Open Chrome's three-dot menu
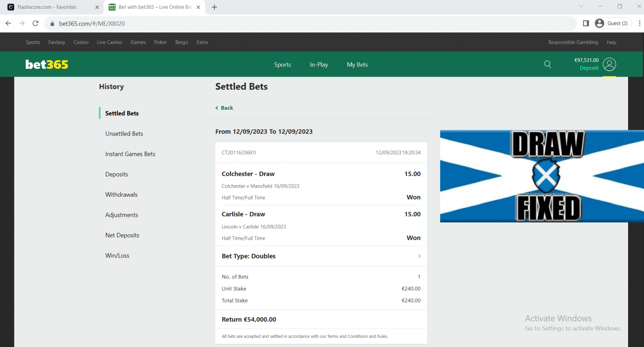644x347 pixels. click(639, 23)
